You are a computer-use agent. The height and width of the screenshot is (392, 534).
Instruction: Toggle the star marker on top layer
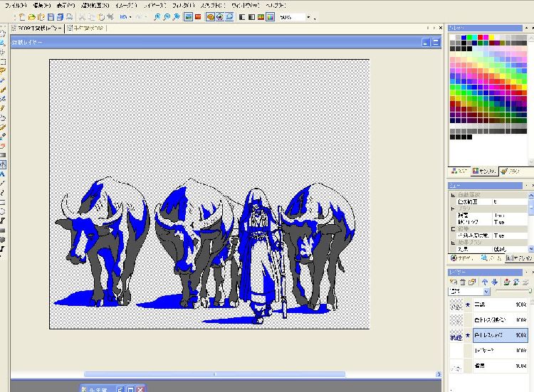point(468,304)
